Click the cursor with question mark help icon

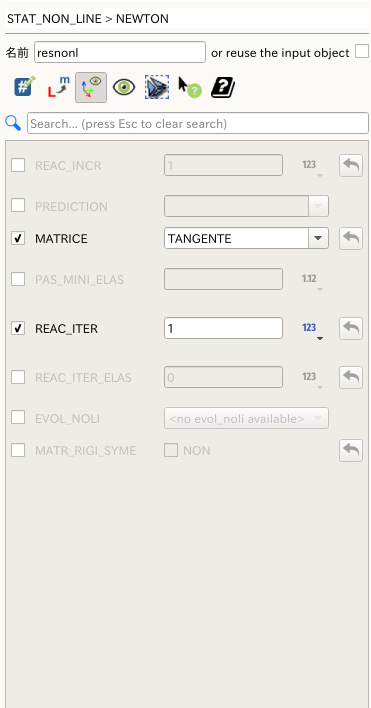tap(190, 87)
